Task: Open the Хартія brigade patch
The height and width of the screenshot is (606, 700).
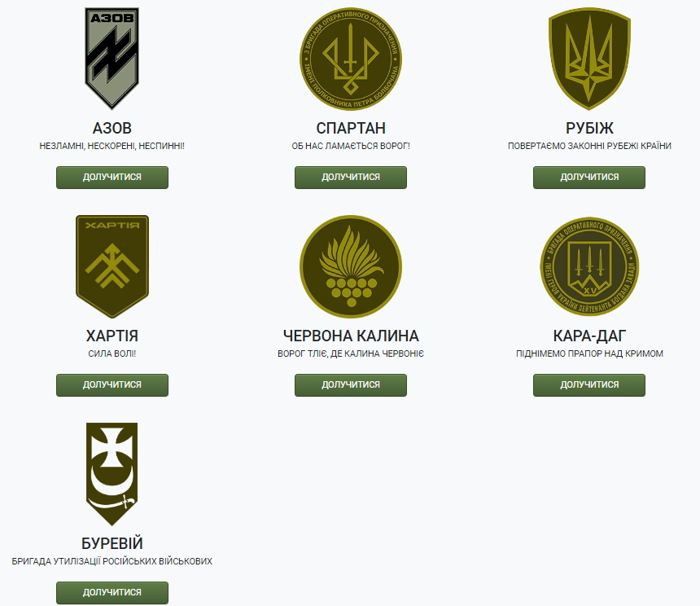Action: 112,266
